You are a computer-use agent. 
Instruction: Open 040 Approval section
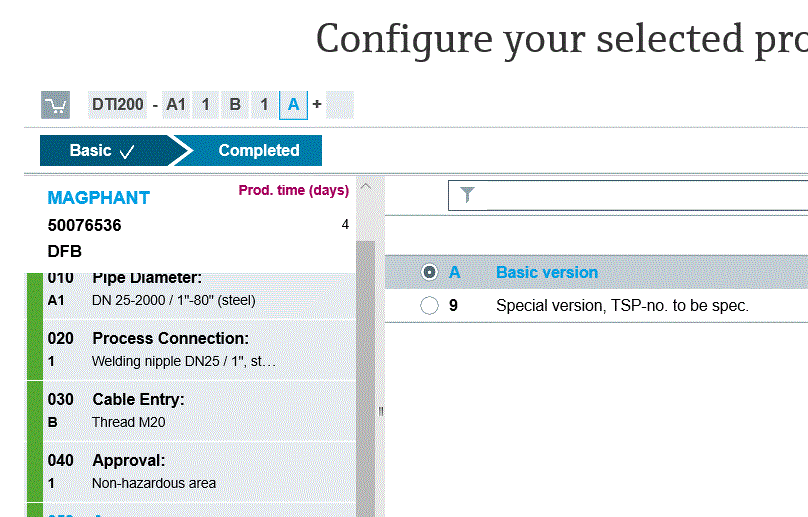199,472
